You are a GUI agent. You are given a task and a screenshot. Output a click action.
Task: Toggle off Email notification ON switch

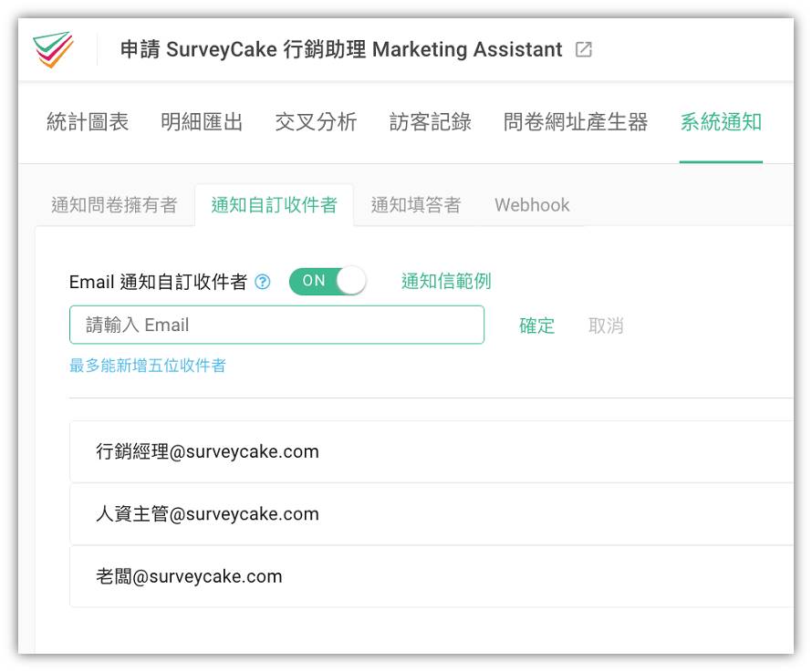(x=328, y=281)
